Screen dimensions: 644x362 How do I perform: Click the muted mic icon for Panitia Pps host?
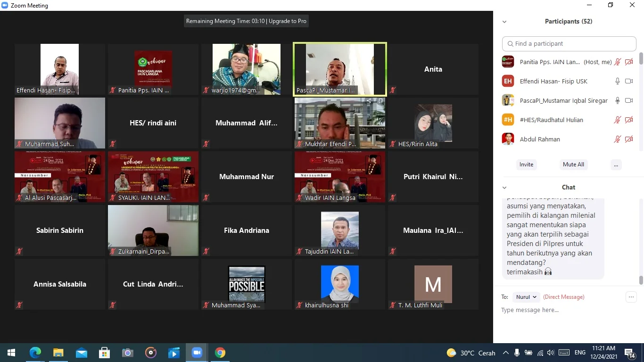click(x=617, y=62)
